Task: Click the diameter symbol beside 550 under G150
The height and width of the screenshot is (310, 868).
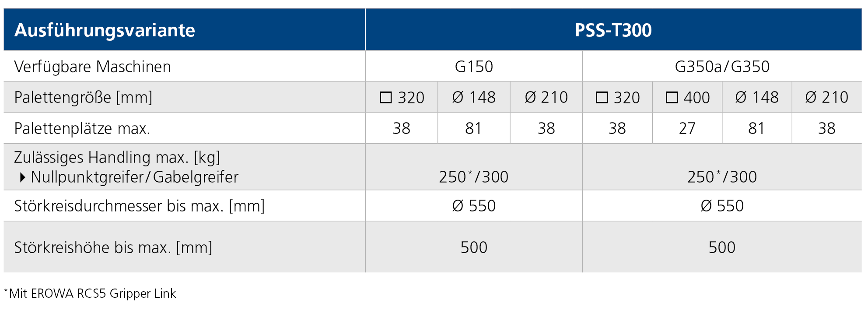Action: (458, 206)
